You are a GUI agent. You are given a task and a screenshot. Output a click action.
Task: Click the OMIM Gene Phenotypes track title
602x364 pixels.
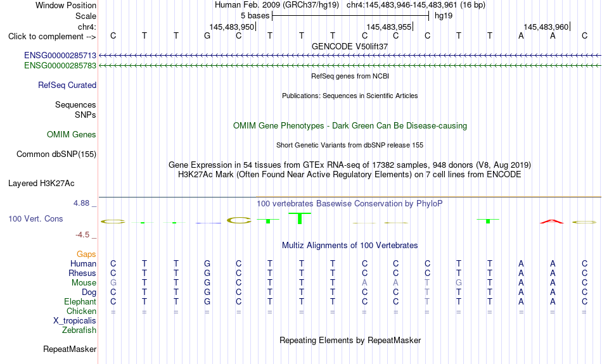(x=350, y=126)
